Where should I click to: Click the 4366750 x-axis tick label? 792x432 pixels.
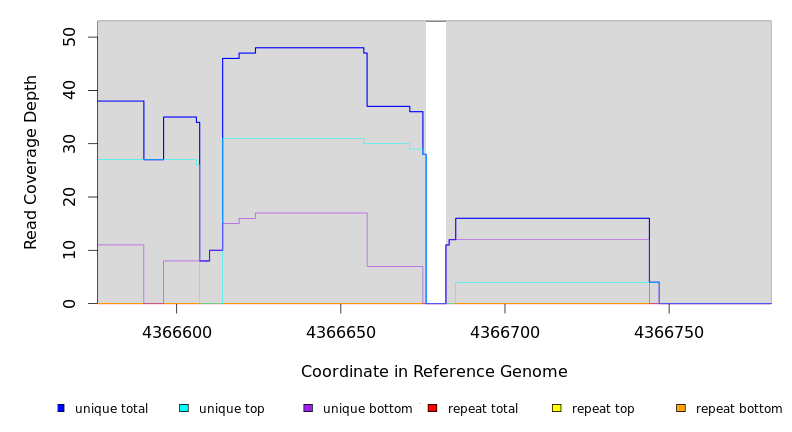pyautogui.click(x=669, y=332)
